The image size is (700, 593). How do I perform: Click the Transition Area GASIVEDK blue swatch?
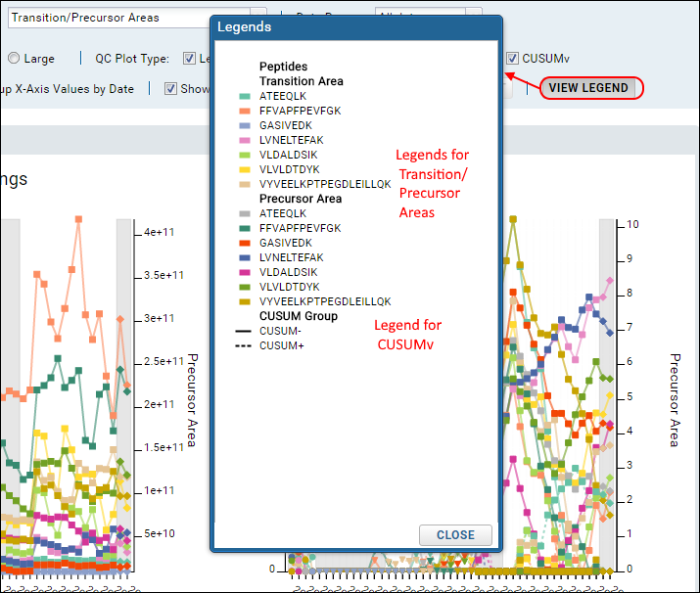[x=245, y=125]
